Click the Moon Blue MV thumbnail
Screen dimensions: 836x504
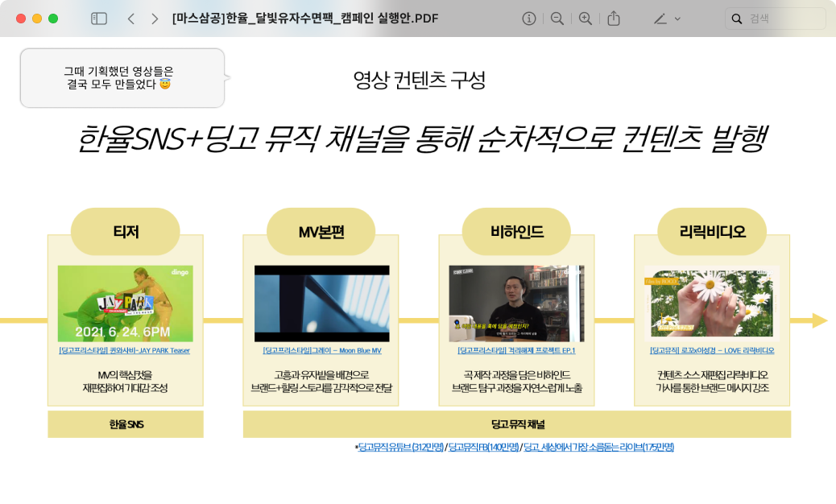click(322, 304)
